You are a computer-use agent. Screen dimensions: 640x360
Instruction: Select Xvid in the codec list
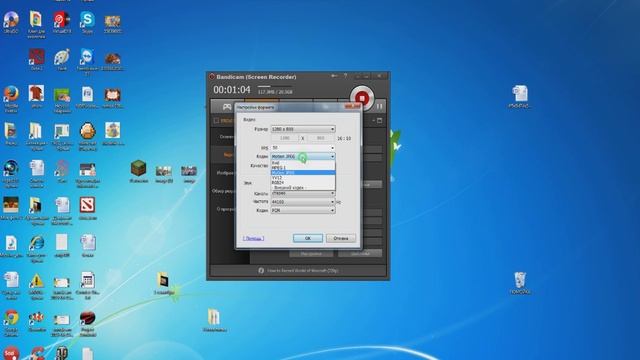[x=303, y=163]
